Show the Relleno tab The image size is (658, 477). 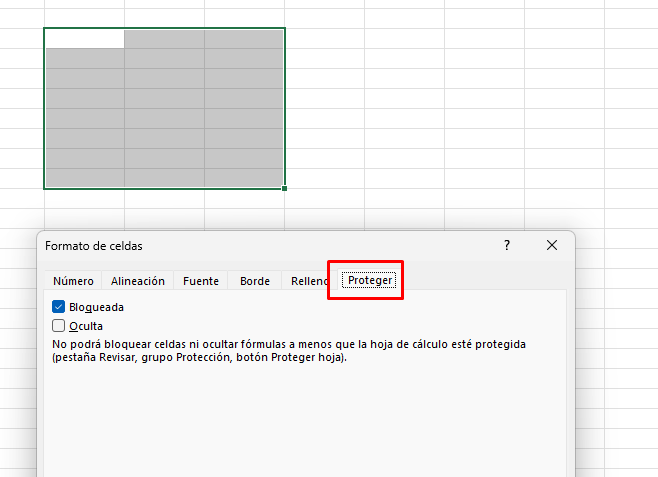point(308,281)
